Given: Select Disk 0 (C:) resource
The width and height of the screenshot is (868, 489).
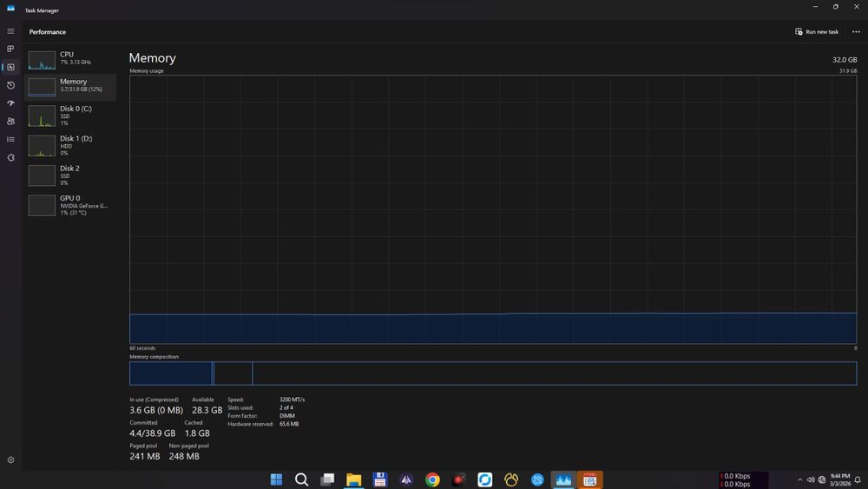Looking at the screenshot, I should [x=70, y=116].
